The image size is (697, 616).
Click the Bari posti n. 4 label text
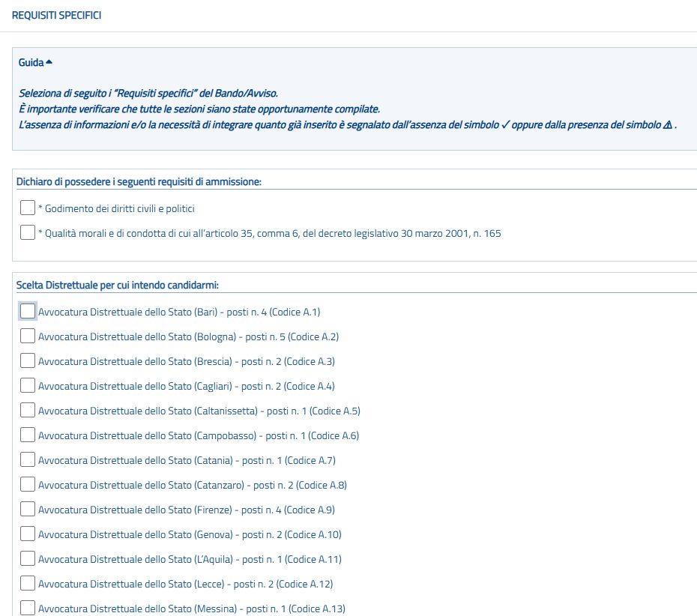coord(179,312)
